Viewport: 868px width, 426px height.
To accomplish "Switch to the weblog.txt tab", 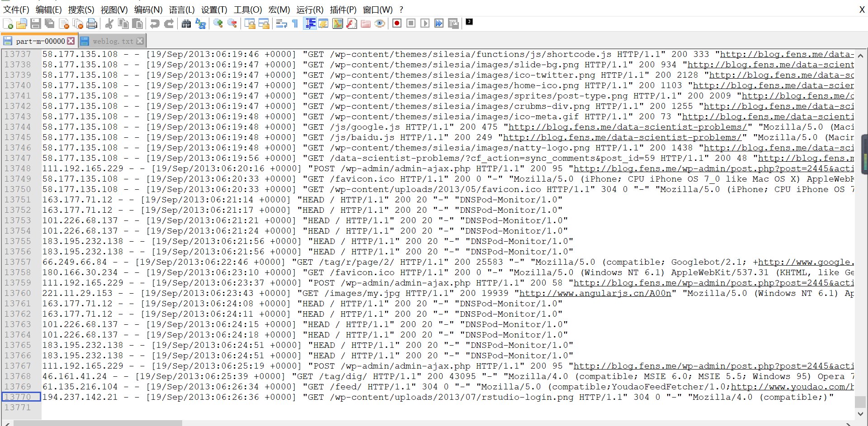I will [113, 41].
